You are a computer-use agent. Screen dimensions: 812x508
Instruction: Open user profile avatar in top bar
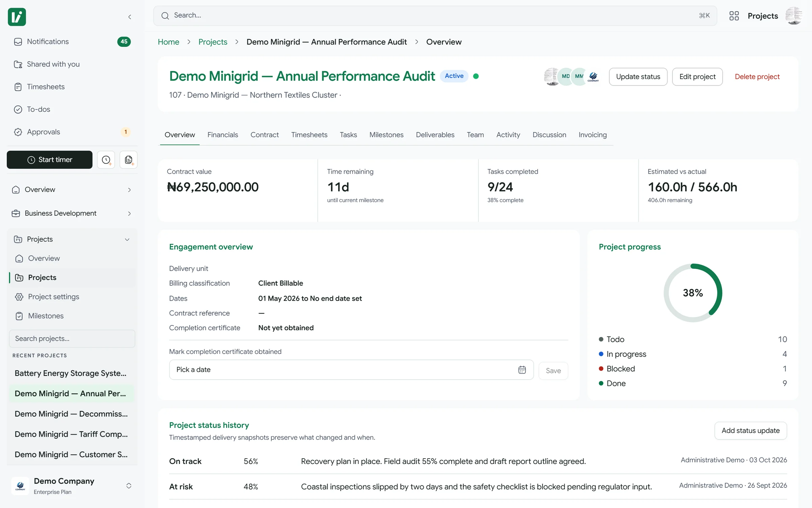tap(794, 16)
